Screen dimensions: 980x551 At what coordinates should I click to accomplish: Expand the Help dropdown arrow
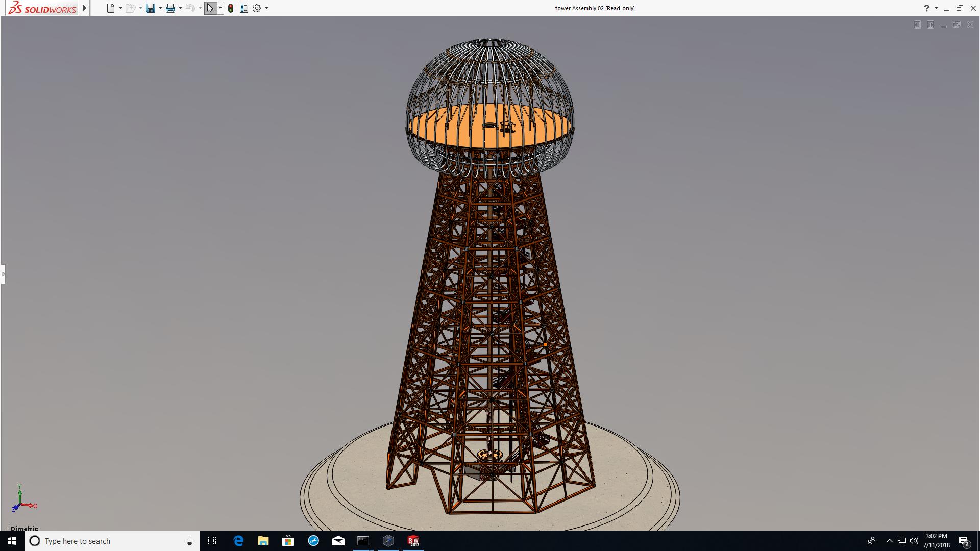point(936,8)
